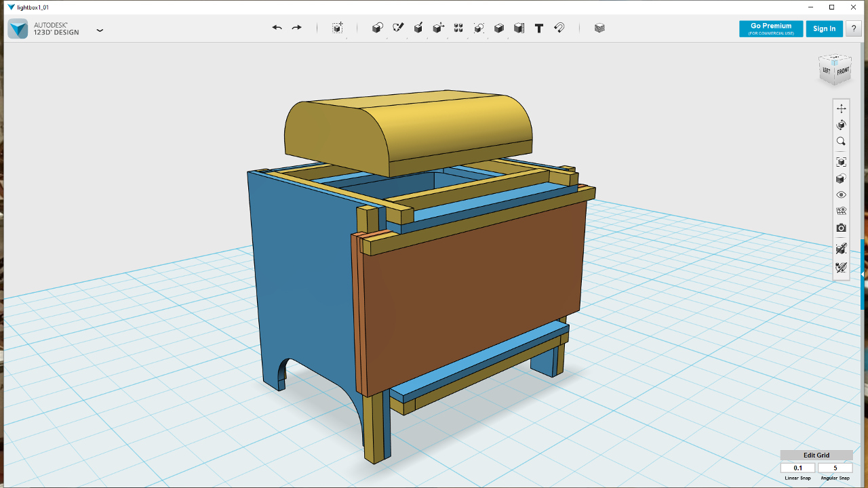Redo the last undone action

coord(297,28)
